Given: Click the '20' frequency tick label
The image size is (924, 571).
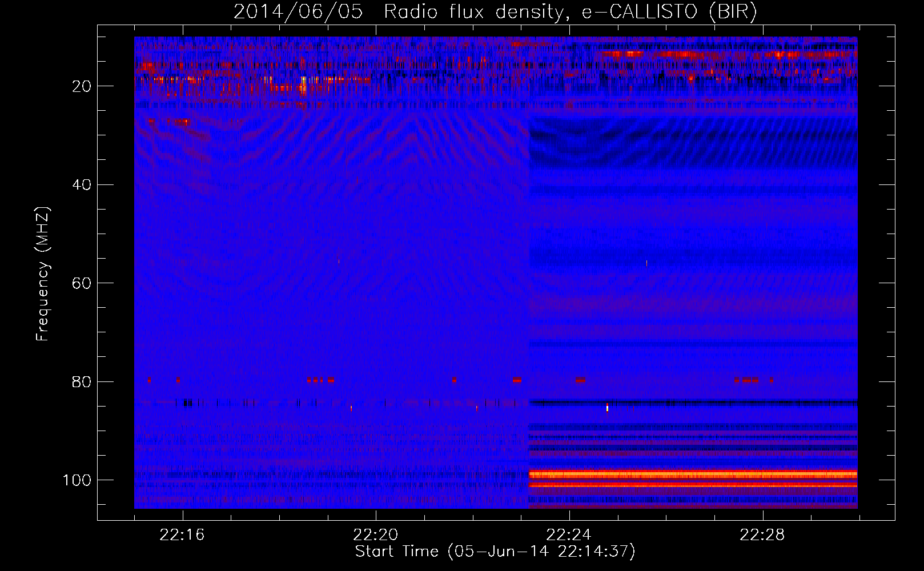Looking at the screenshot, I should (82, 86).
